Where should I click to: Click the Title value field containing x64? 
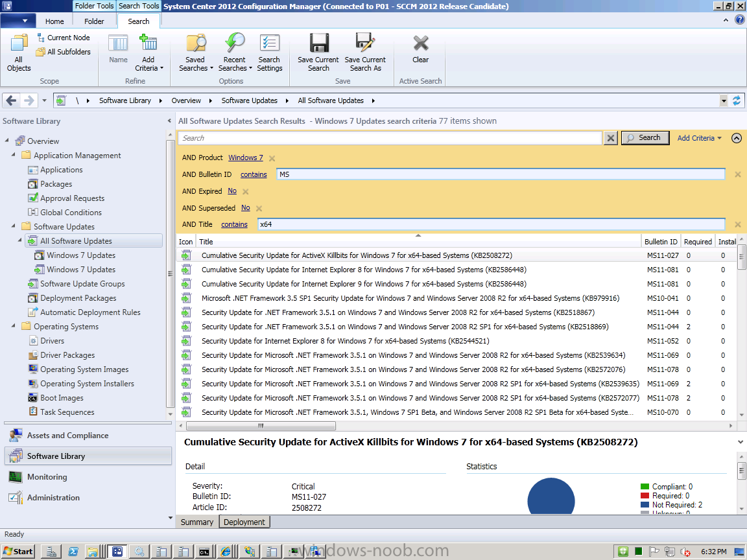point(491,224)
